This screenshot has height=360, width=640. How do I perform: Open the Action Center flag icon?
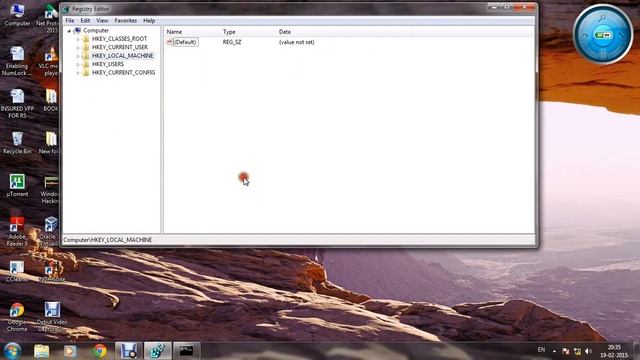click(x=566, y=351)
